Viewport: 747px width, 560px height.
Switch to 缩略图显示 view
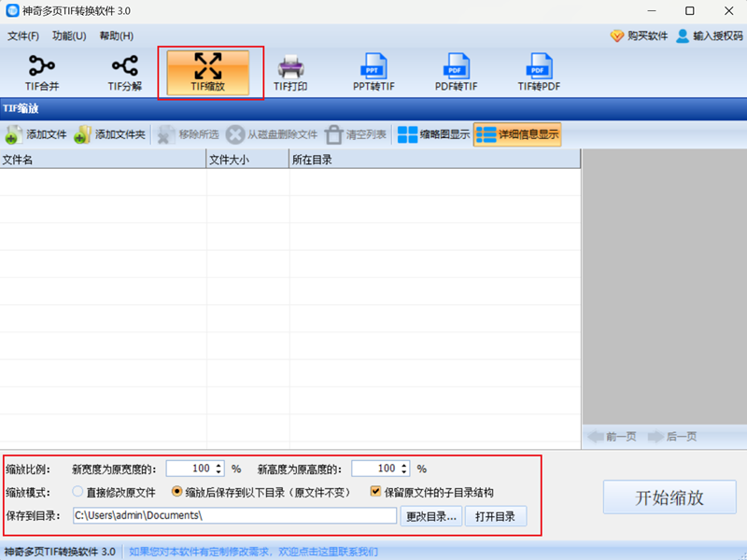click(x=437, y=133)
